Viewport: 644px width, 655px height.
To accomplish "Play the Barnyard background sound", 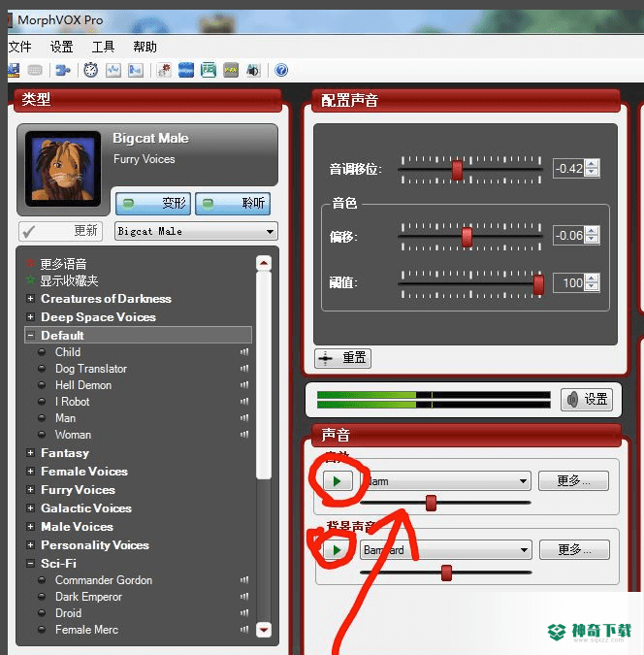I will (338, 550).
